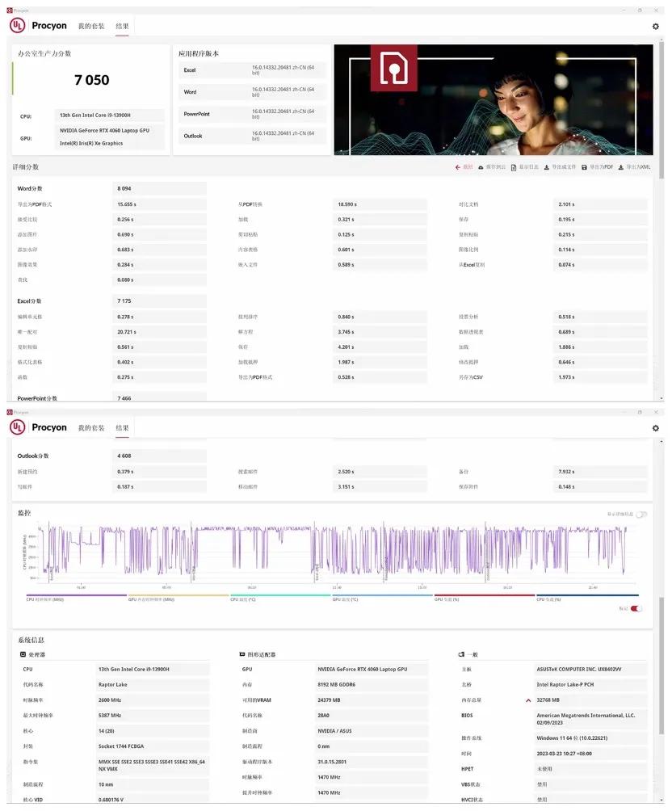Click 'Intel(R) Iris(R) Xe Graphics' text

pos(91,143)
